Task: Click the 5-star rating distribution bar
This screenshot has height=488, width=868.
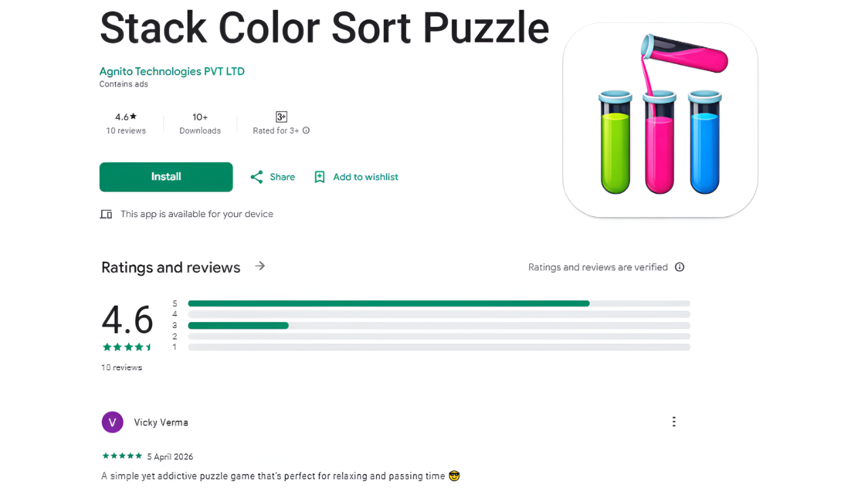Action: pyautogui.click(x=389, y=303)
